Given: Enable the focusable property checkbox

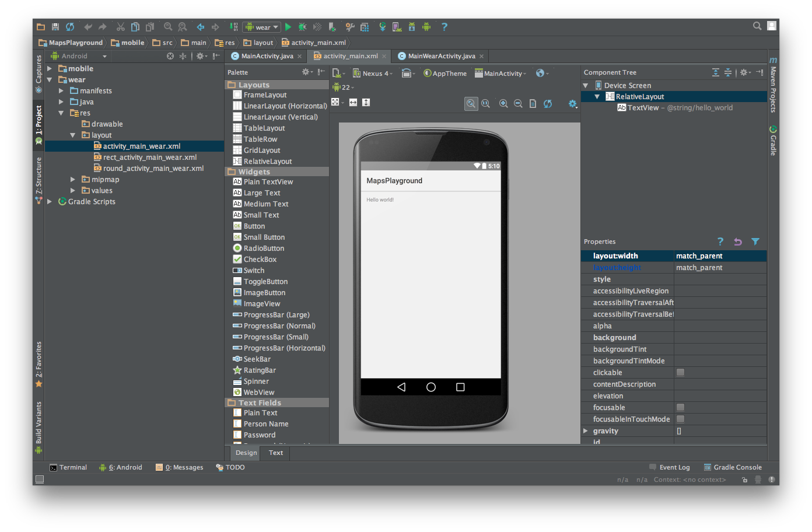Looking at the screenshot, I should 680,407.
